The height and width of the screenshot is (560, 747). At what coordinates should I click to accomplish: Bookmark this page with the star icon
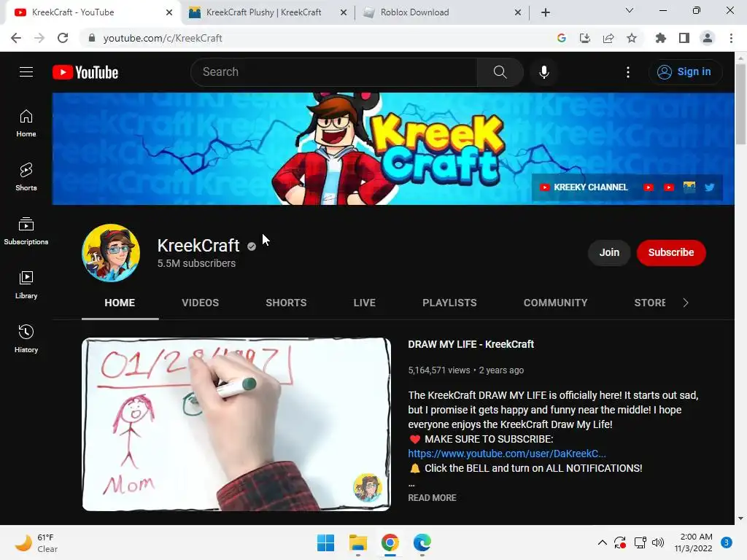click(632, 38)
